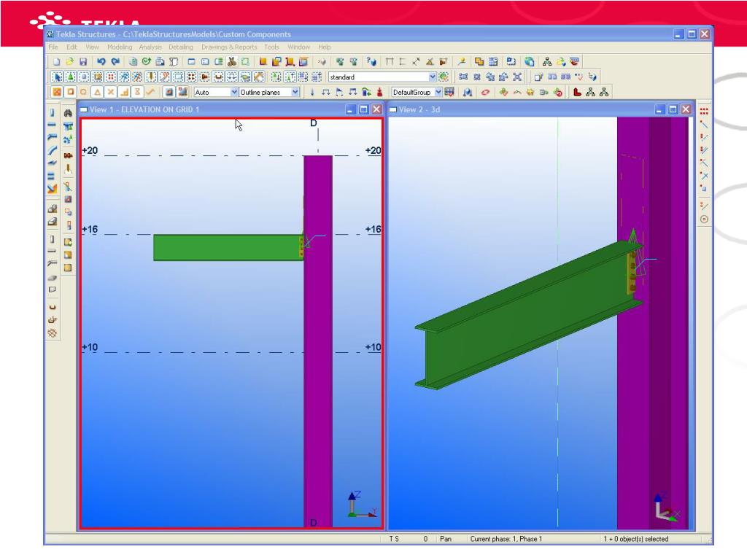Toggle select points switch with red dots
This screenshot has height=560, width=747.
(111, 77)
